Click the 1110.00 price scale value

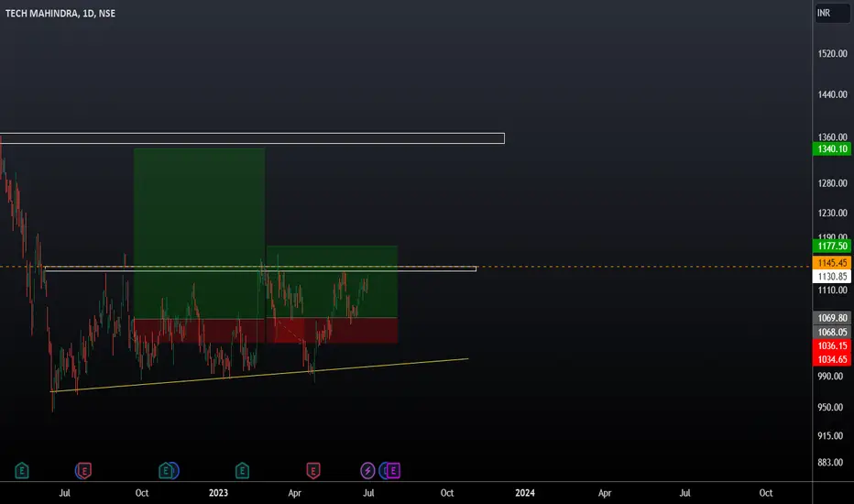pyautogui.click(x=832, y=290)
